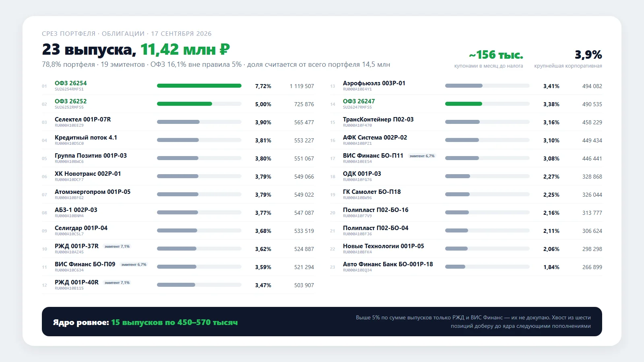Select the ОФЗ 26247 bond name

[359, 101]
